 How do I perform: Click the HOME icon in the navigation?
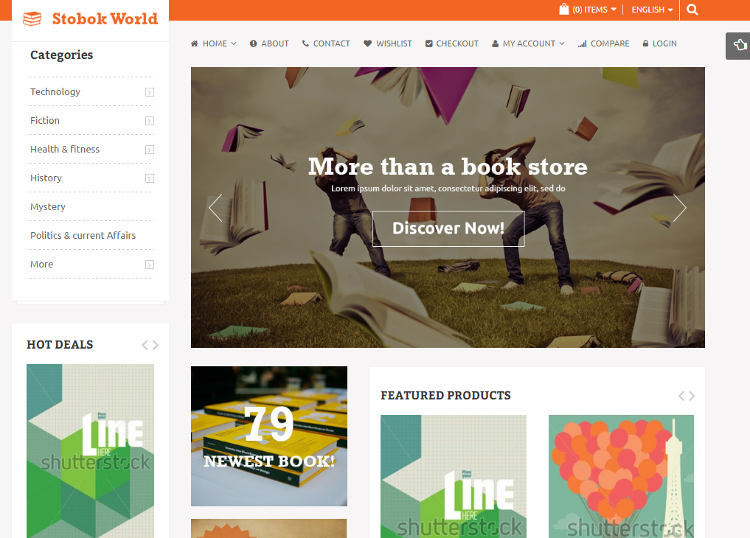194,44
